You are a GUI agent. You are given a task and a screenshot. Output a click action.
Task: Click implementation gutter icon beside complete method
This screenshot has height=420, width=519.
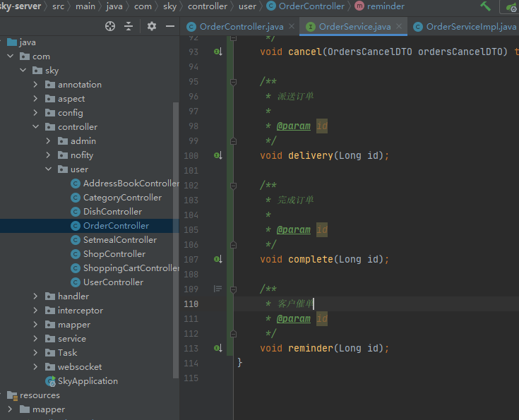[218, 259]
